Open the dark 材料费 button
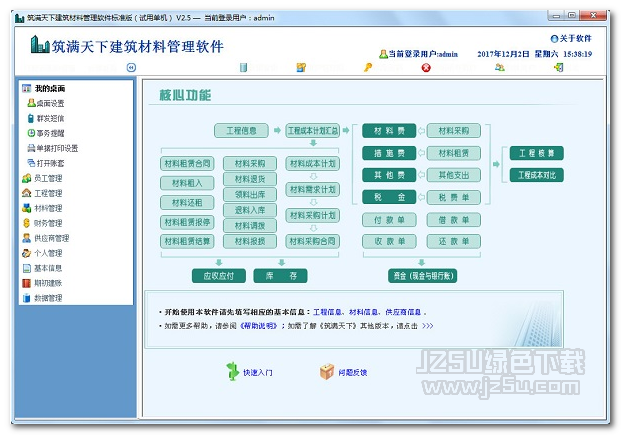This screenshot has width=621, height=435. pos(389,131)
